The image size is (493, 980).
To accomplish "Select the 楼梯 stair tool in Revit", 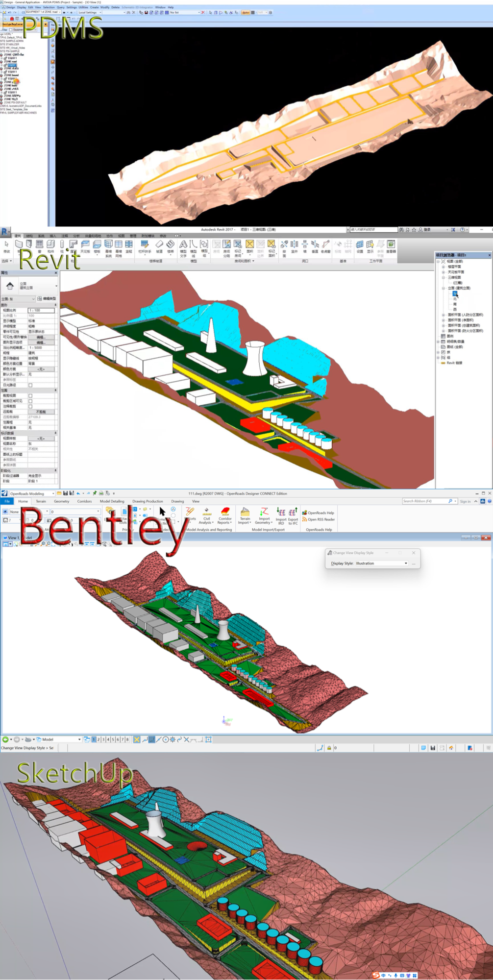I will click(171, 246).
